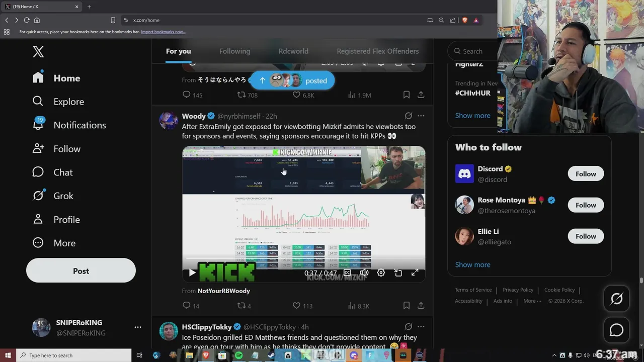Toggle closed captions on the video

click(x=347, y=273)
